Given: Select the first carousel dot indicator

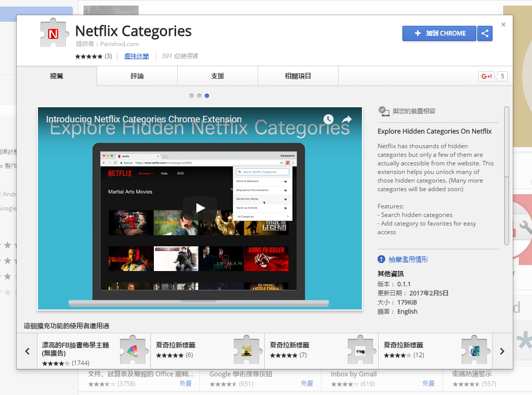Looking at the screenshot, I should pyautogui.click(x=191, y=96).
